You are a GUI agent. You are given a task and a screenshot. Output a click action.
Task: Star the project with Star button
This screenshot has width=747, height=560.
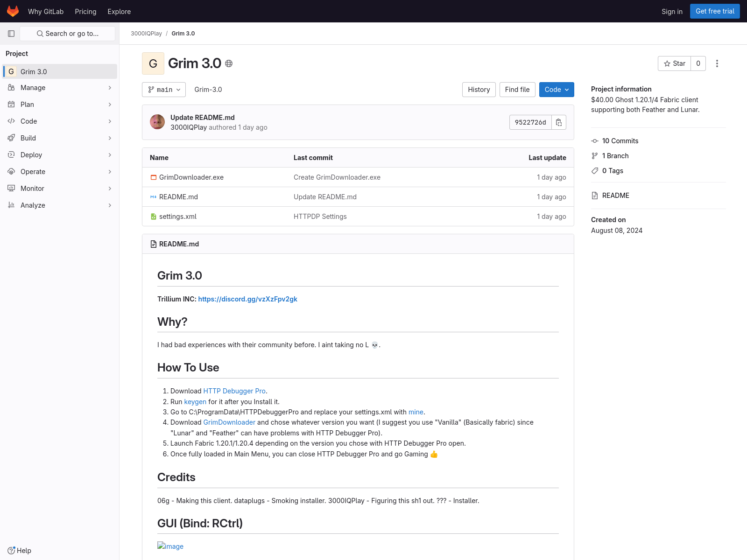[675, 63]
